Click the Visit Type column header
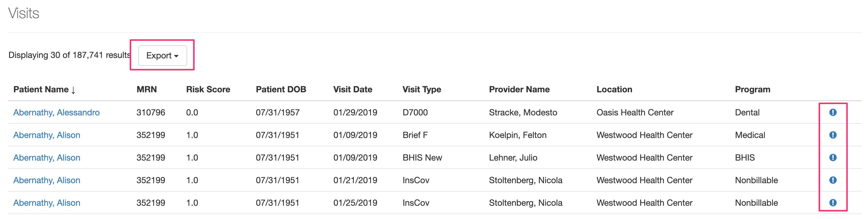The width and height of the screenshot is (868, 219). 421,89
